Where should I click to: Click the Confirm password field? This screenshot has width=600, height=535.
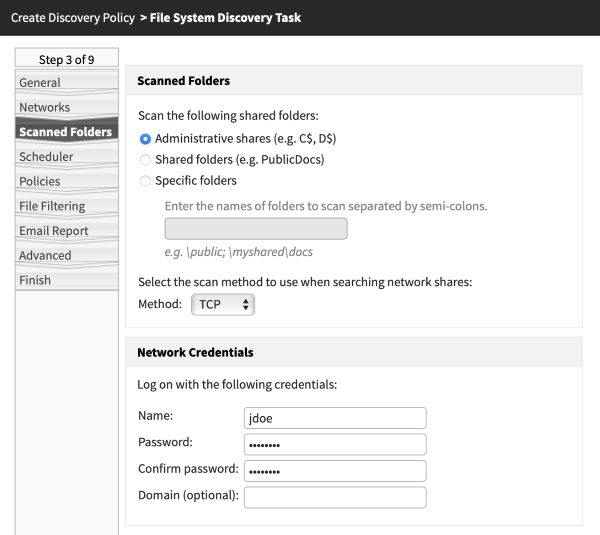pos(335,471)
